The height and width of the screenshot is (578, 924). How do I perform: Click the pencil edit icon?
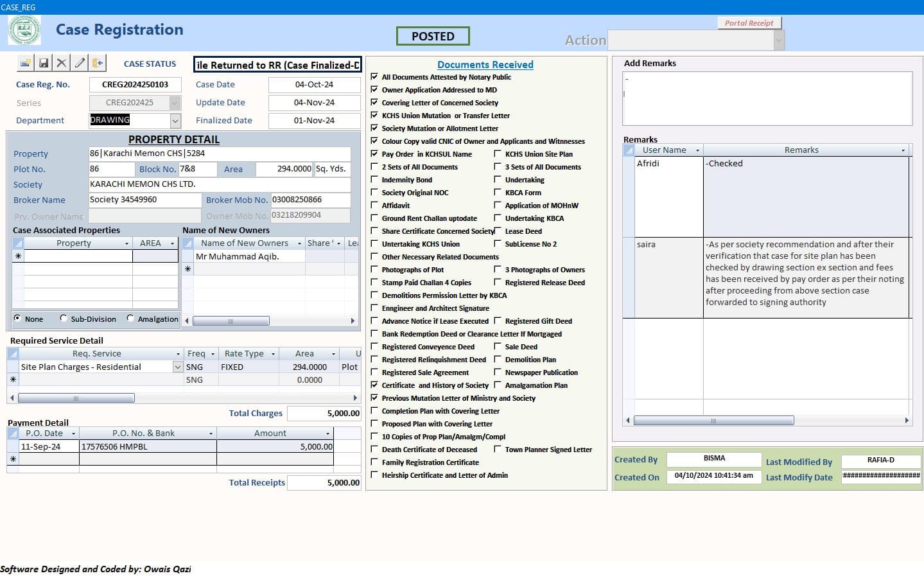coord(80,63)
